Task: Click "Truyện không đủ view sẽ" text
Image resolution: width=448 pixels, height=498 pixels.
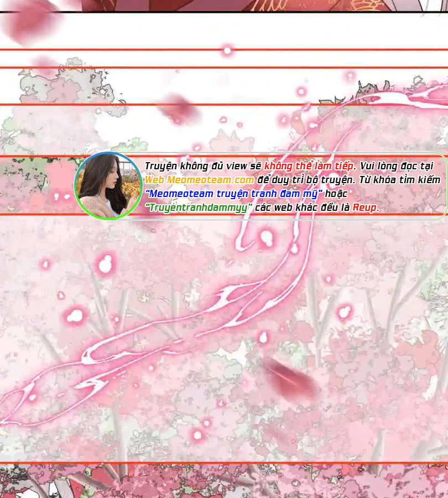Action: tap(203, 166)
